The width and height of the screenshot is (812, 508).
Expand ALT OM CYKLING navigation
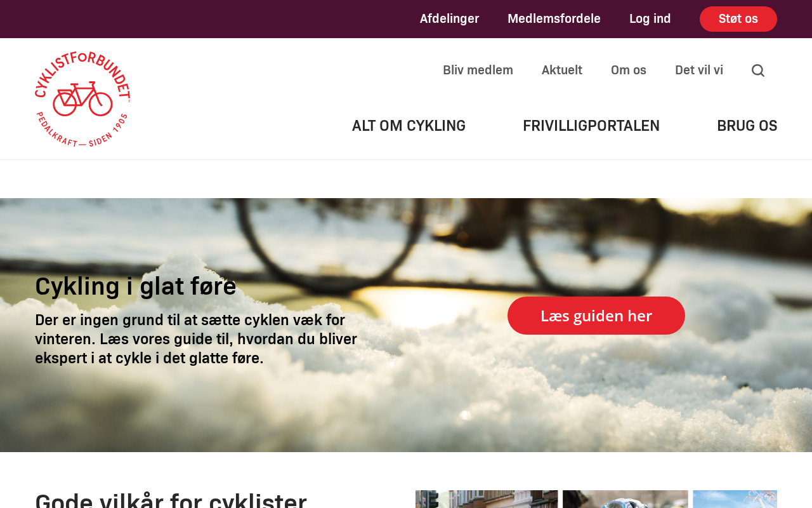pos(409,126)
